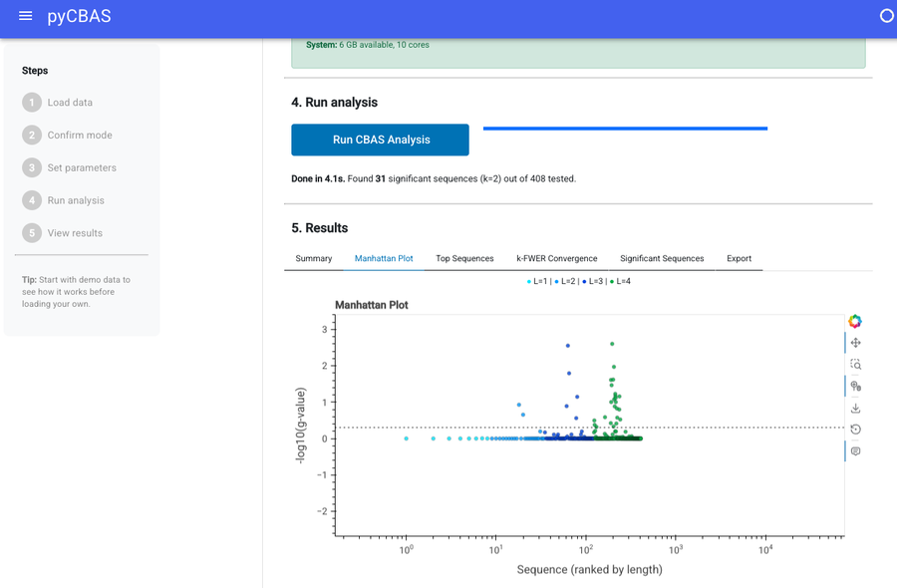Click the L=4 legend entry
This screenshot has width=897, height=588.
[x=621, y=281]
